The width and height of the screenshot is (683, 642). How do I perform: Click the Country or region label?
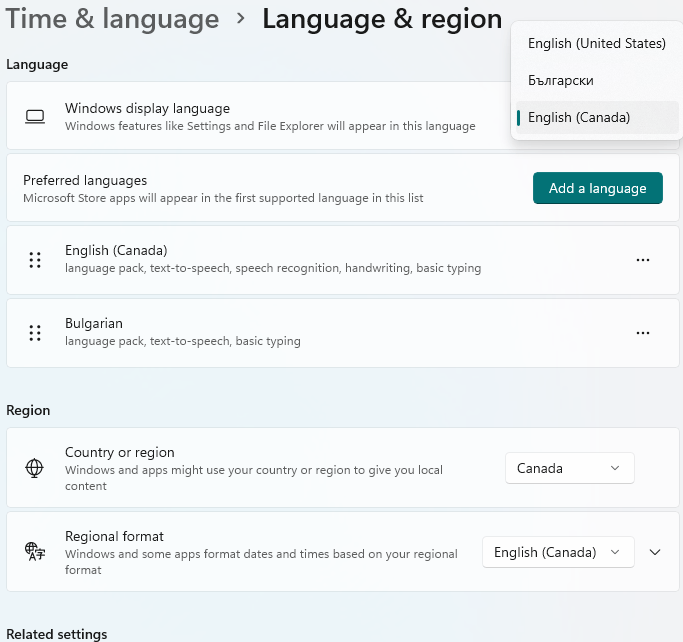tap(120, 453)
